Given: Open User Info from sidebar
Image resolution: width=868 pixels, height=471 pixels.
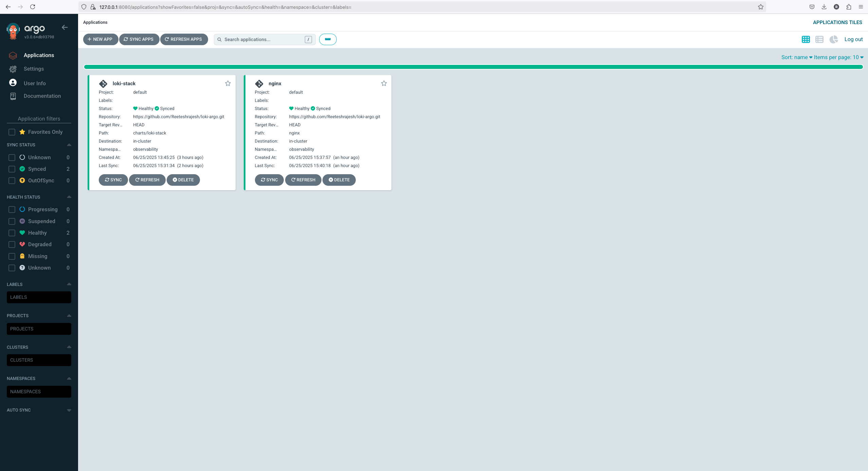Looking at the screenshot, I should coord(34,83).
